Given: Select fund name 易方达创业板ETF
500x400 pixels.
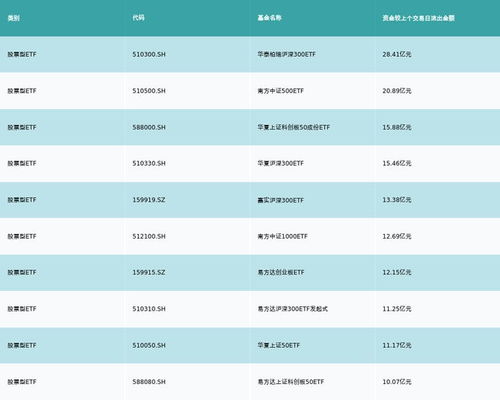Looking at the screenshot, I should pos(281,272).
